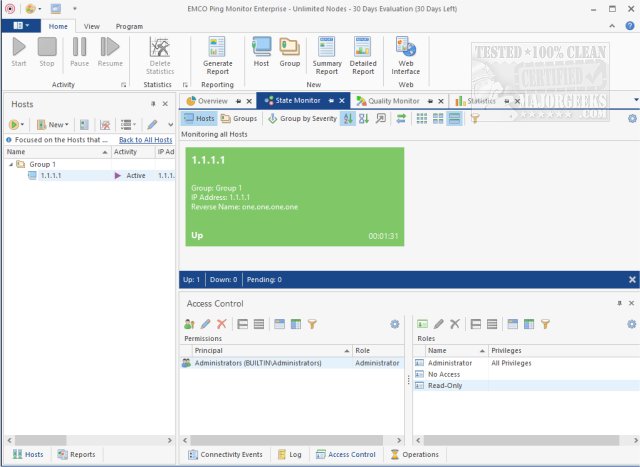The height and width of the screenshot is (467, 640).
Task: Select the Read-Only role
Action: click(x=527, y=385)
